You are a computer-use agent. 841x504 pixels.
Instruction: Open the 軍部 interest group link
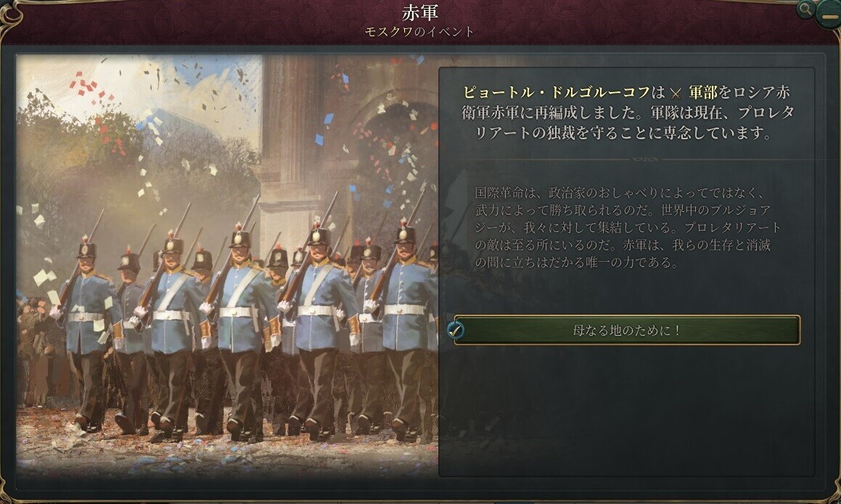click(x=702, y=92)
